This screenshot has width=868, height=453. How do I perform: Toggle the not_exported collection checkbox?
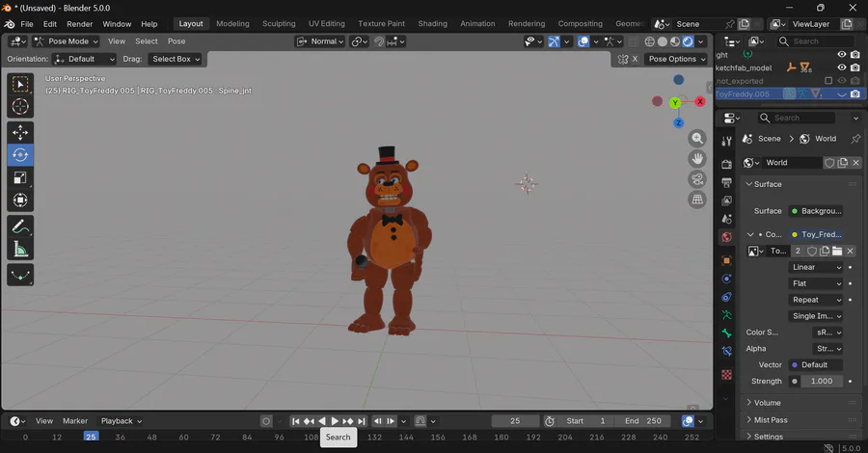(x=828, y=81)
